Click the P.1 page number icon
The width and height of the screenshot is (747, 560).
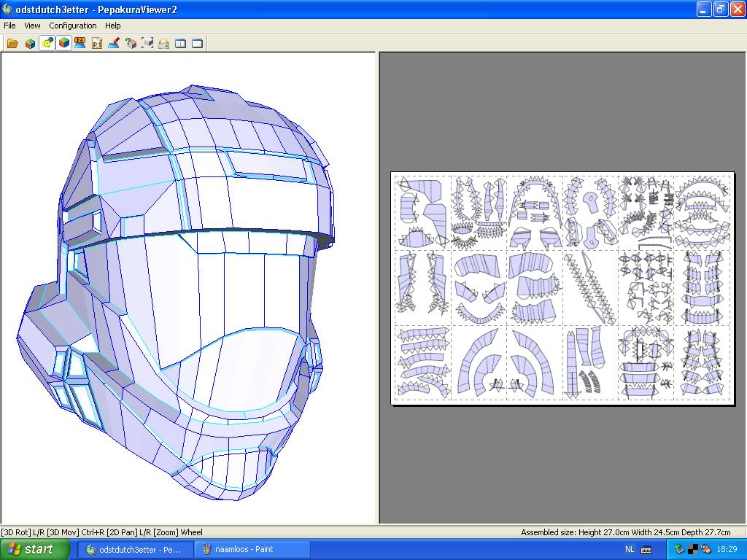[97, 44]
